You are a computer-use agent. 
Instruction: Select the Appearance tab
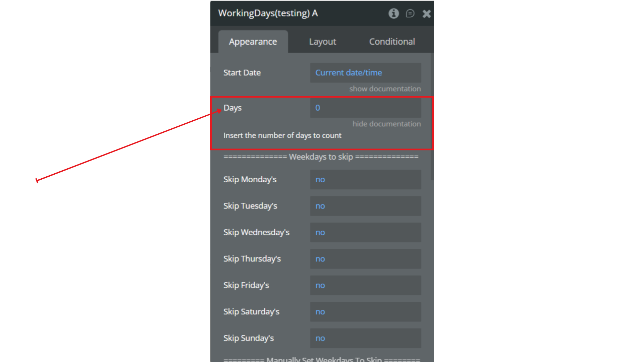tap(253, 42)
